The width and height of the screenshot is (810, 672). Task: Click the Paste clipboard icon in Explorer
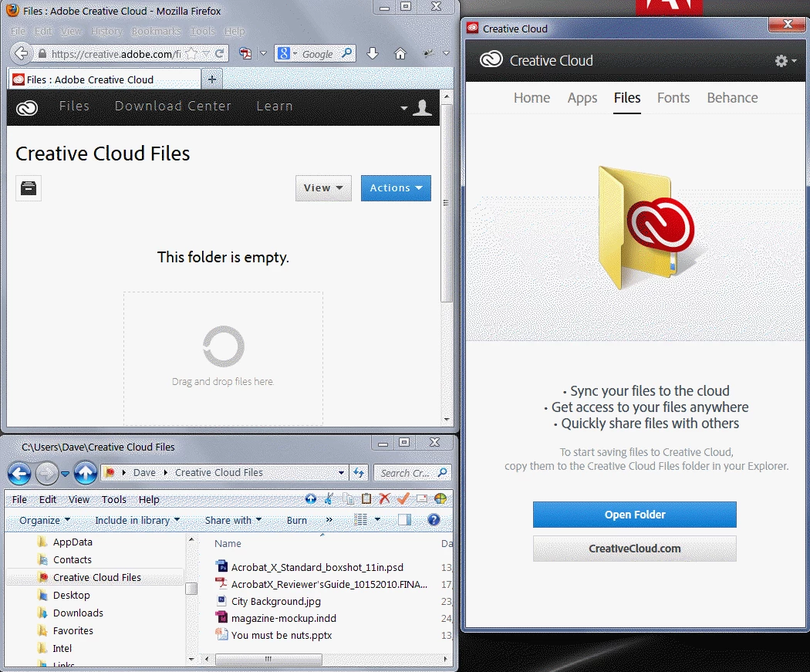[x=366, y=498]
